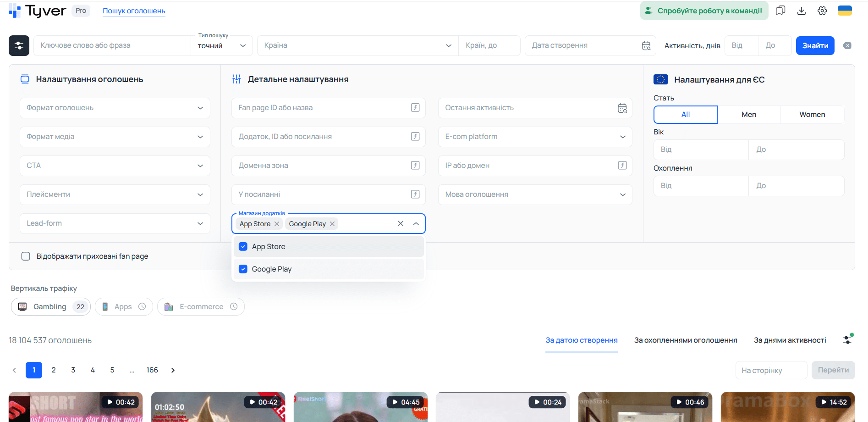Click the Ukrainian flag language icon
The height and width of the screenshot is (422, 868).
[845, 11]
